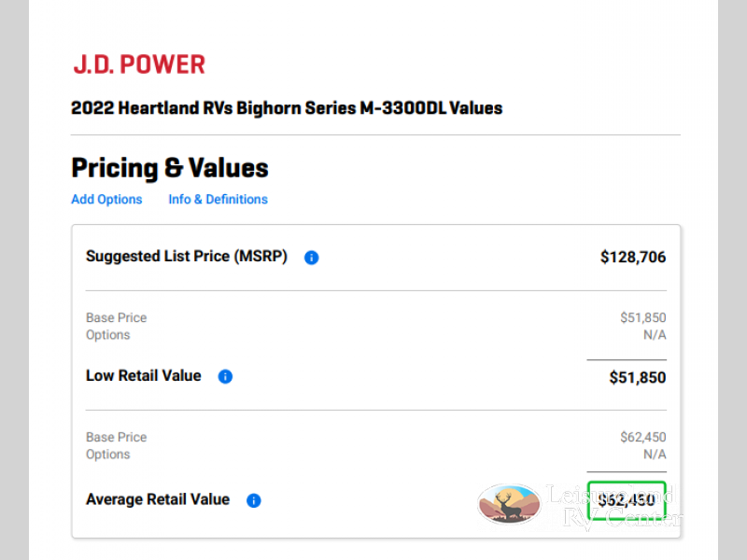Screen dimensions: 747x560
Task: Click info icon next to Low Retail Value
Action: point(225,377)
